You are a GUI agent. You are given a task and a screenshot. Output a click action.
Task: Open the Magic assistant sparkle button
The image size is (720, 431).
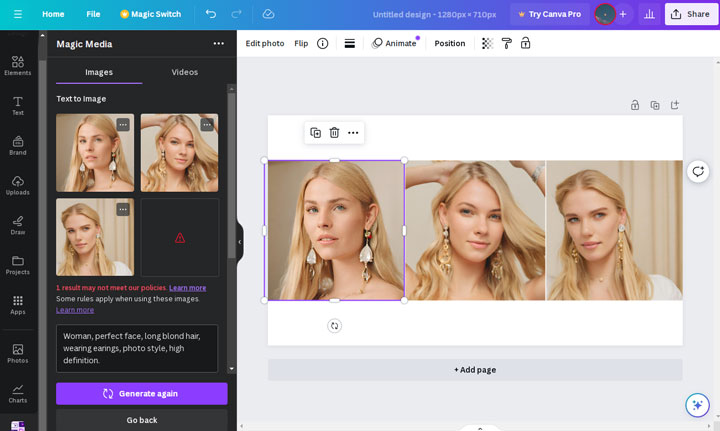tap(697, 405)
